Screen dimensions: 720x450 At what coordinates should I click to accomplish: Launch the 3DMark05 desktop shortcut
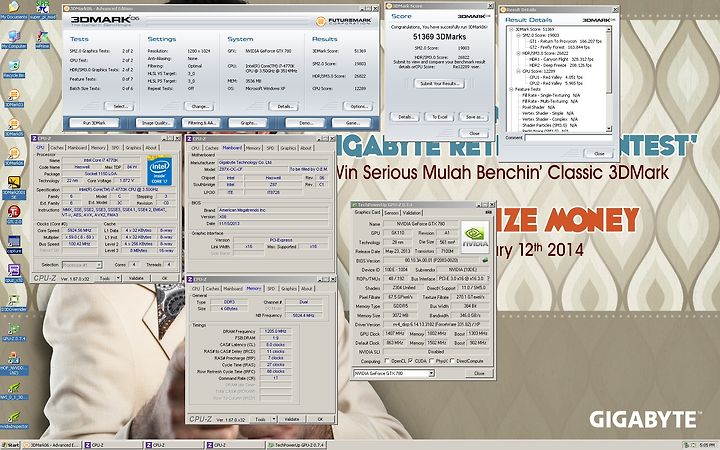13,128
